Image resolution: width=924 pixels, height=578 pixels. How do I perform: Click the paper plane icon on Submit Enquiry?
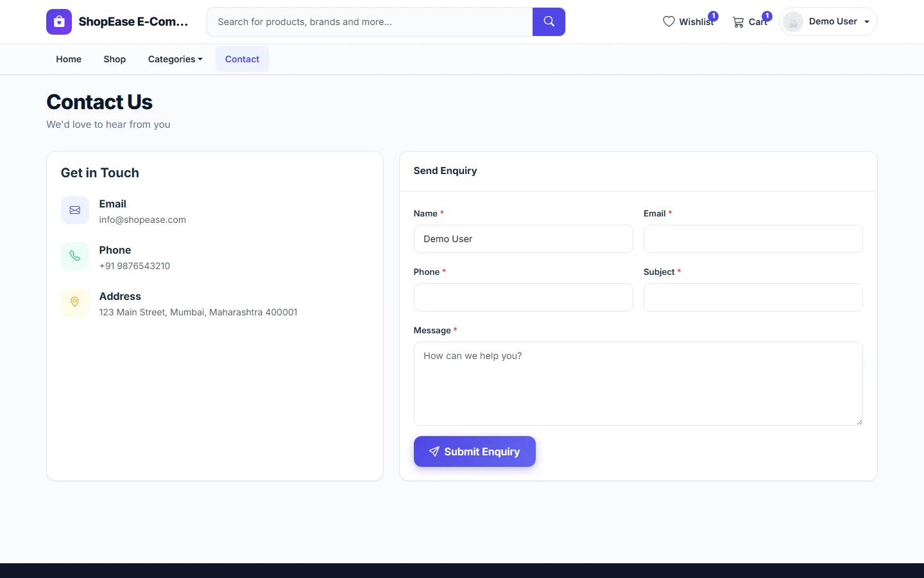click(x=434, y=451)
